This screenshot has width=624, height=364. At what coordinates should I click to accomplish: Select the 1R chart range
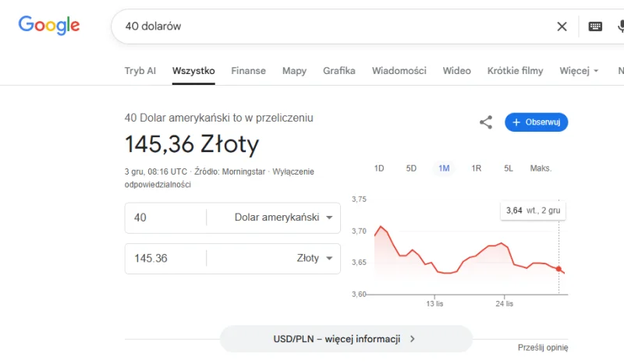coord(476,168)
